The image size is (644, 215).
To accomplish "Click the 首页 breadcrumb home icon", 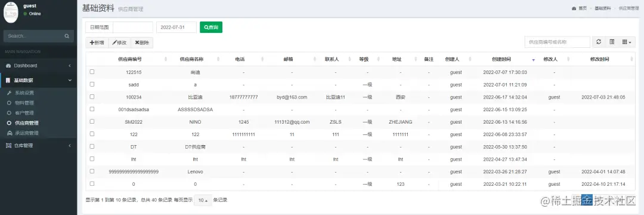I will pyautogui.click(x=574, y=8).
